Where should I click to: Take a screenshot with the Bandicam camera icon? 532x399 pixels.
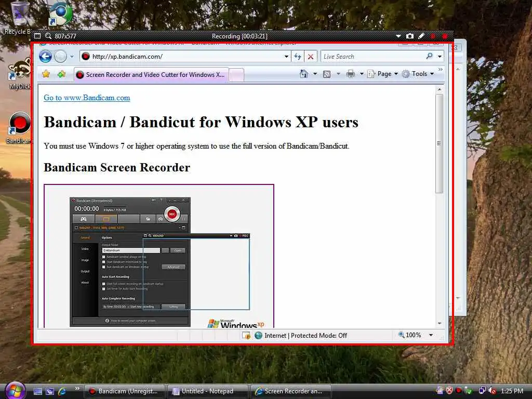pos(410,36)
